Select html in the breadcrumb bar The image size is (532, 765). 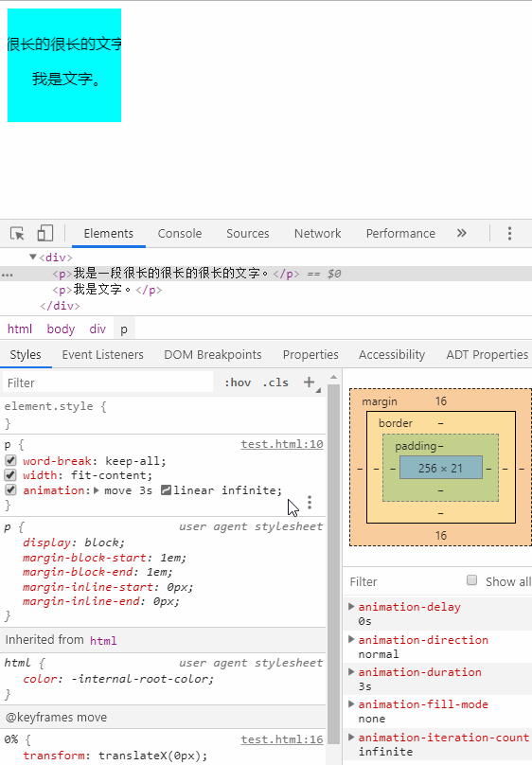tap(20, 329)
